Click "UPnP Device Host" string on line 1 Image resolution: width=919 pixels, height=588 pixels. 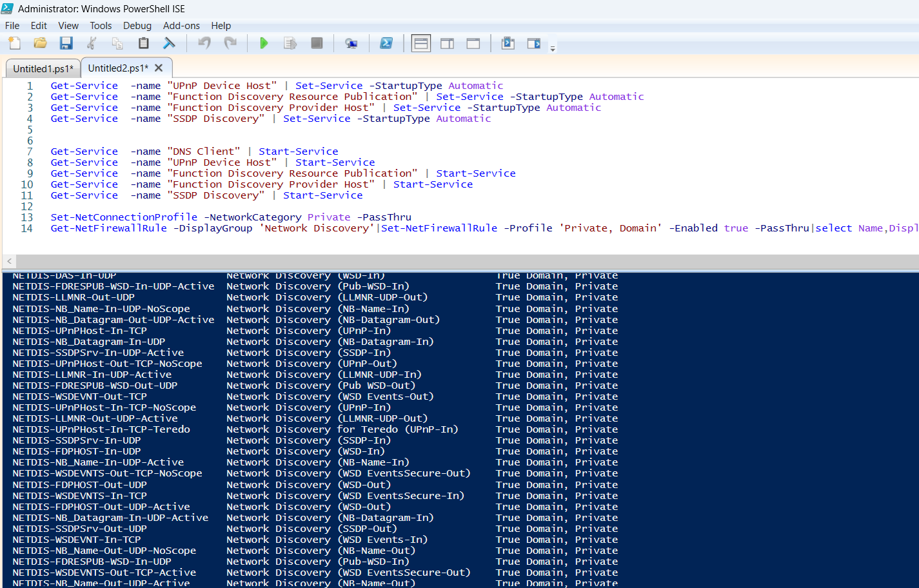click(x=222, y=86)
